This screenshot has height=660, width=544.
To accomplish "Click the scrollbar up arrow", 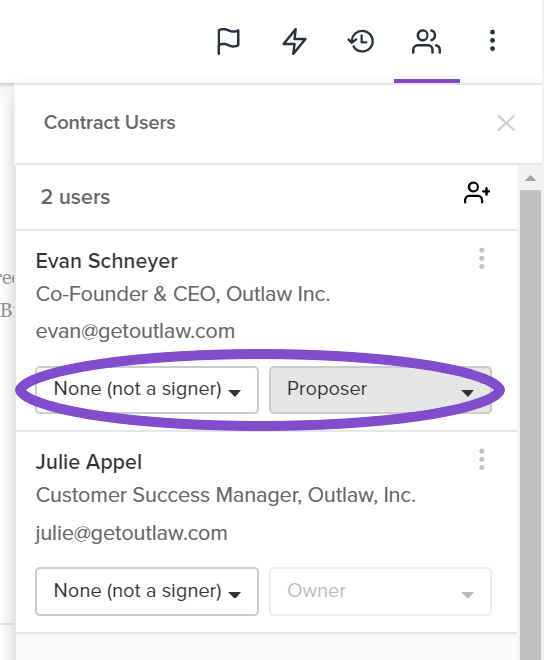I will (531, 178).
